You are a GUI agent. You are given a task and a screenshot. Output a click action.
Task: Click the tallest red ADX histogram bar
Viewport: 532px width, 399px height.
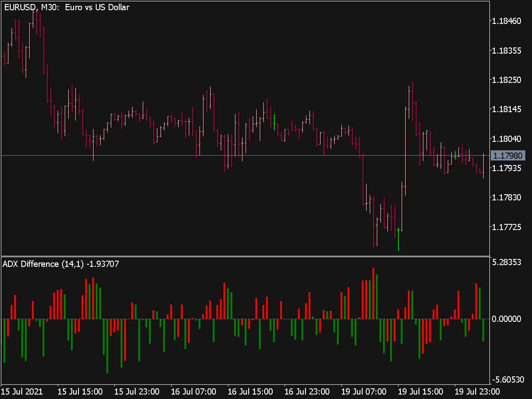pos(373,293)
